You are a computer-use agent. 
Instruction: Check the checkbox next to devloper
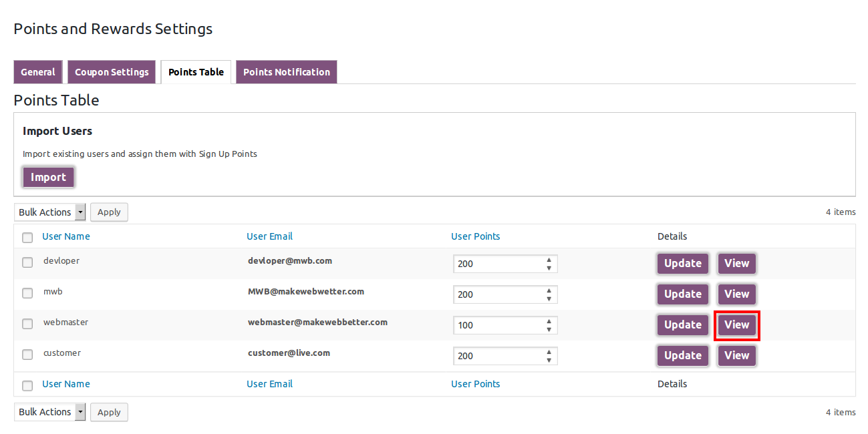[27, 262]
